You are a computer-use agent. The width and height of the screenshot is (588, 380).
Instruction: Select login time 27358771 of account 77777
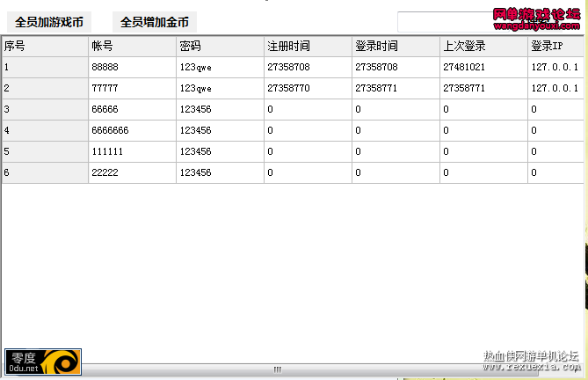(396, 89)
